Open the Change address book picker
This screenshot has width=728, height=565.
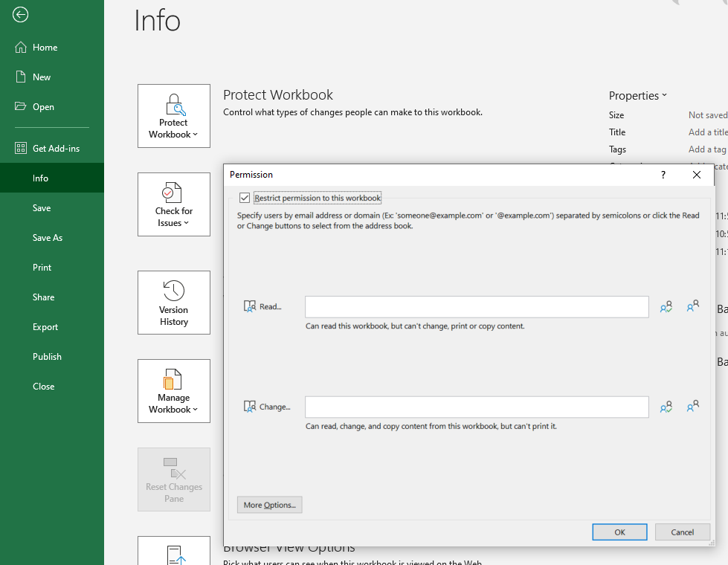[x=267, y=407]
